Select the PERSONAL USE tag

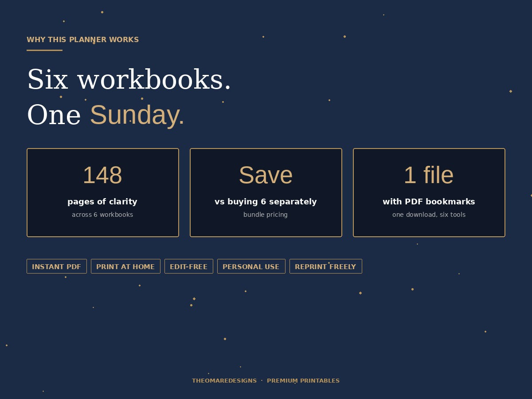[x=251, y=266]
